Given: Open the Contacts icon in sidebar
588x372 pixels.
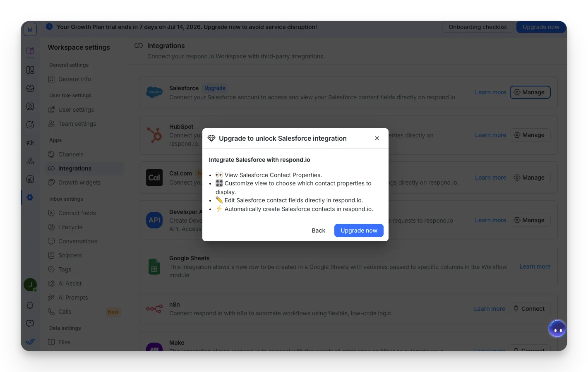Looking at the screenshot, I should (x=30, y=106).
